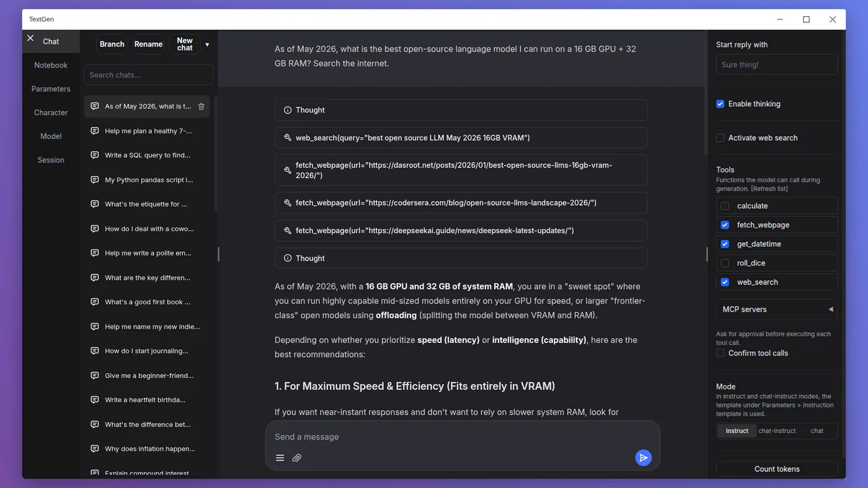Delete the selected chat with trash icon
The height and width of the screenshot is (488, 868).
[201, 107]
